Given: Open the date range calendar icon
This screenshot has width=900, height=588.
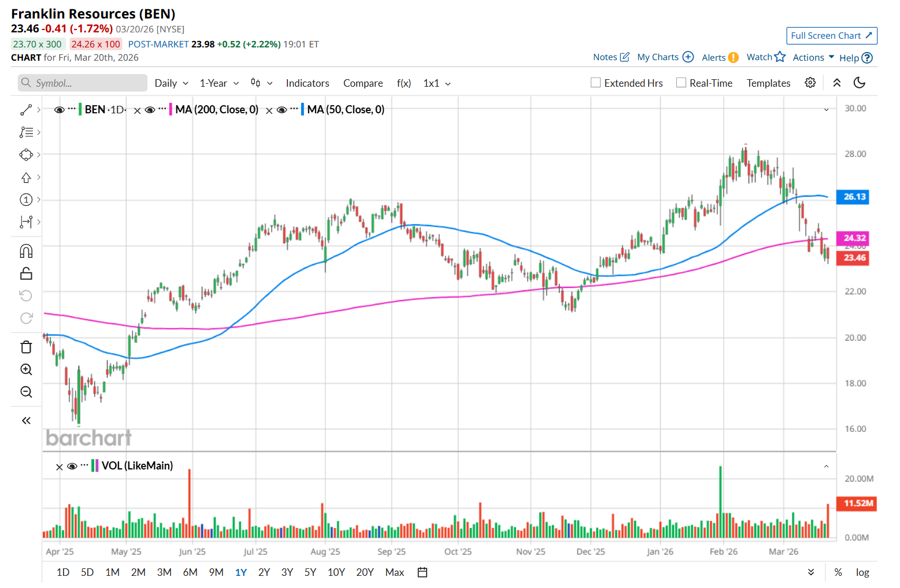Looking at the screenshot, I should pos(423,572).
